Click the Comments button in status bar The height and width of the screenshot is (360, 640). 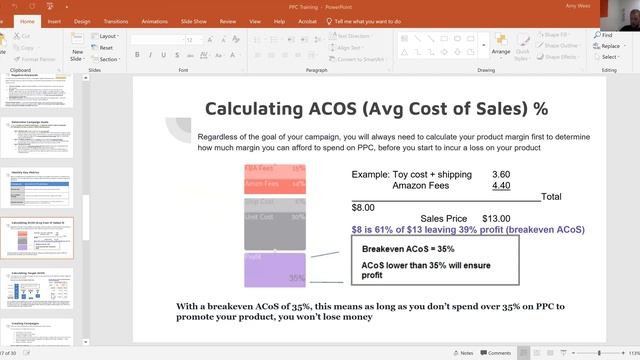pos(496,353)
